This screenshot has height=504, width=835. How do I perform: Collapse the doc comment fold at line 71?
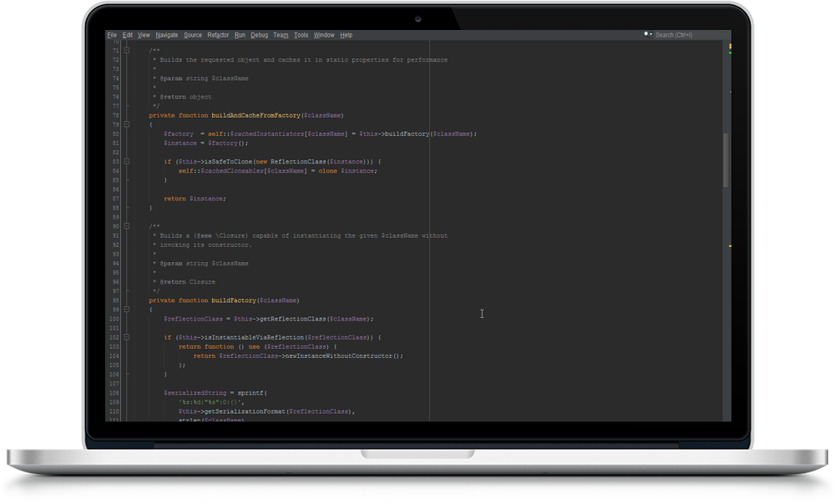pos(127,51)
